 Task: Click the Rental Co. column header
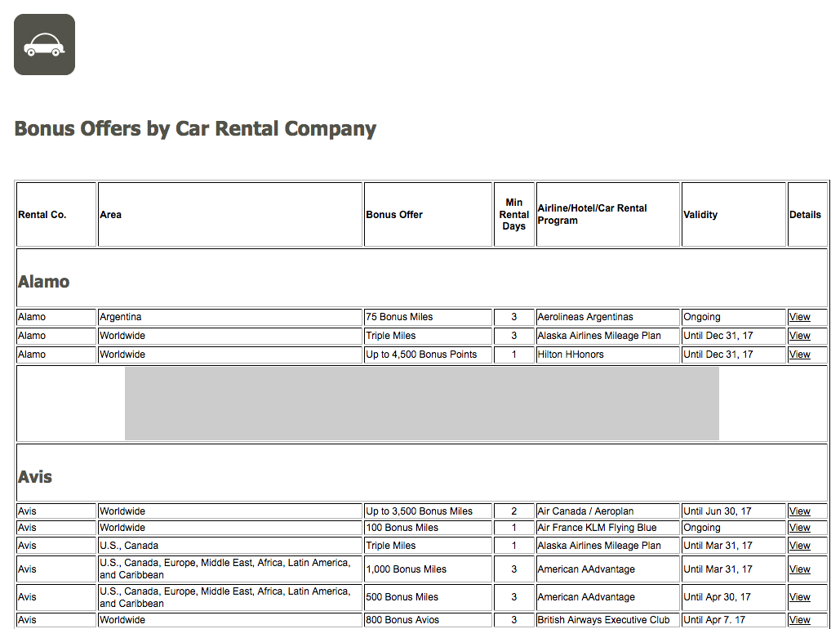click(x=56, y=215)
